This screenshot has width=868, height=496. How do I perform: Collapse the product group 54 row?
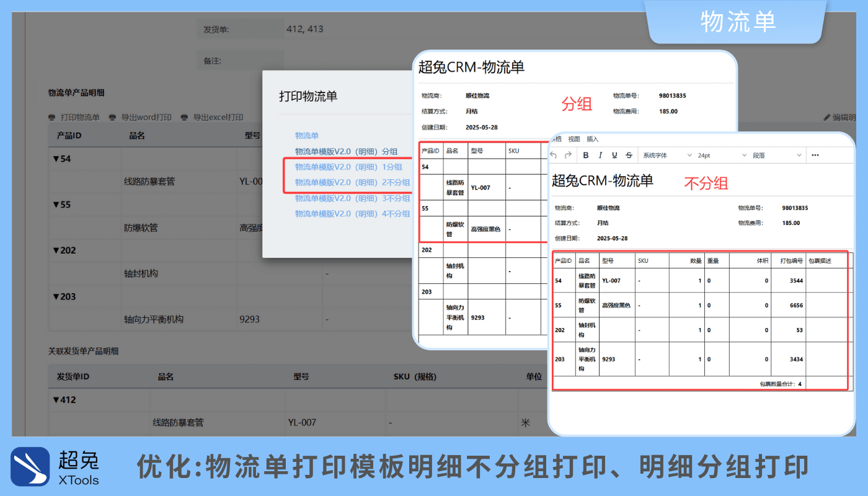point(56,159)
